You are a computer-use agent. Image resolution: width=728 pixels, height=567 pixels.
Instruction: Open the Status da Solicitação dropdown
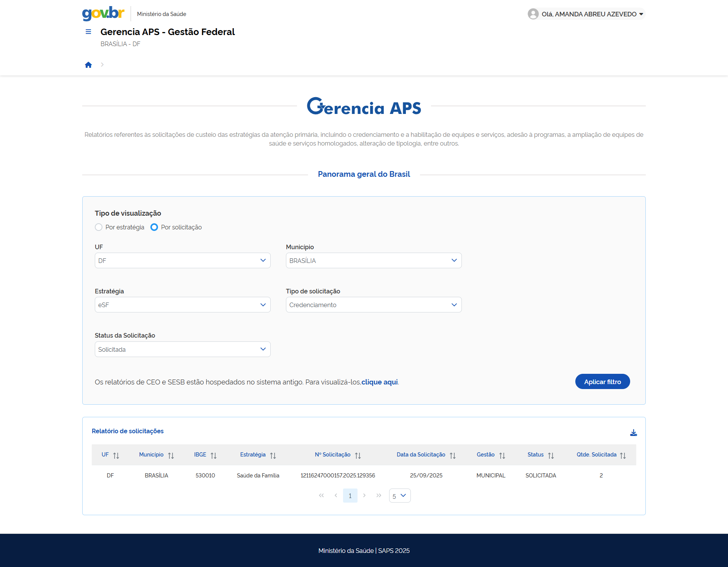point(182,349)
